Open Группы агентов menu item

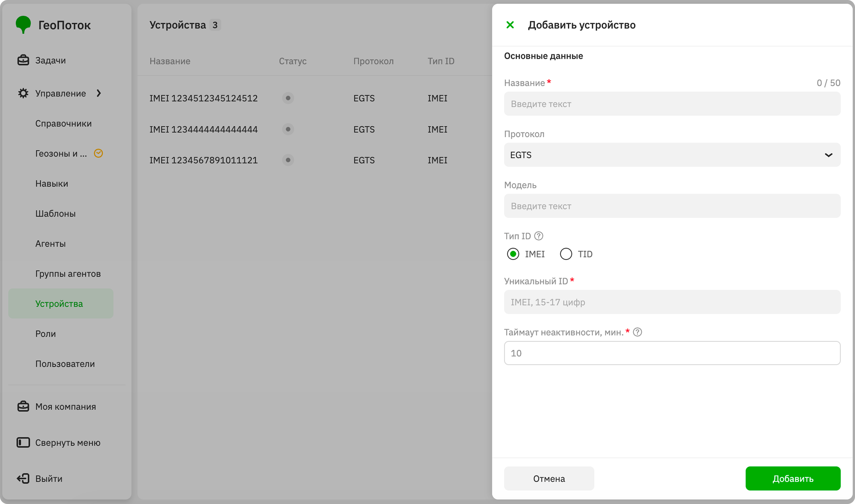point(68,274)
